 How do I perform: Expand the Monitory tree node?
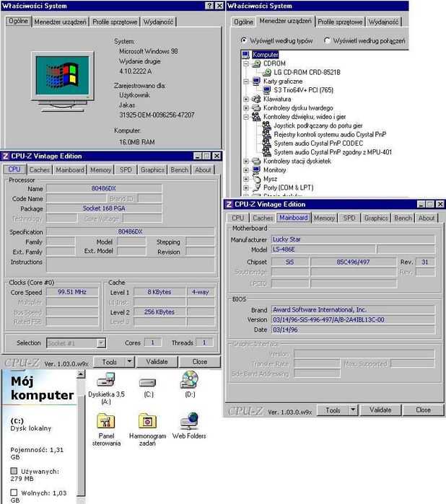coord(246,170)
